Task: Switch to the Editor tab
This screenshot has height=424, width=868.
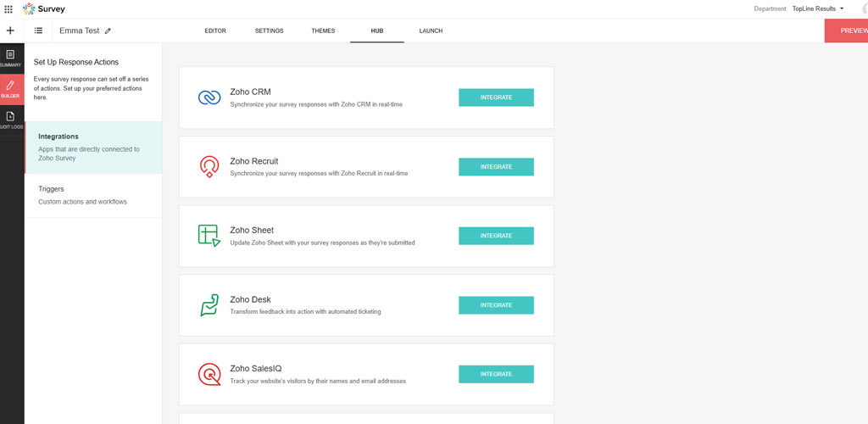Action: (x=215, y=31)
